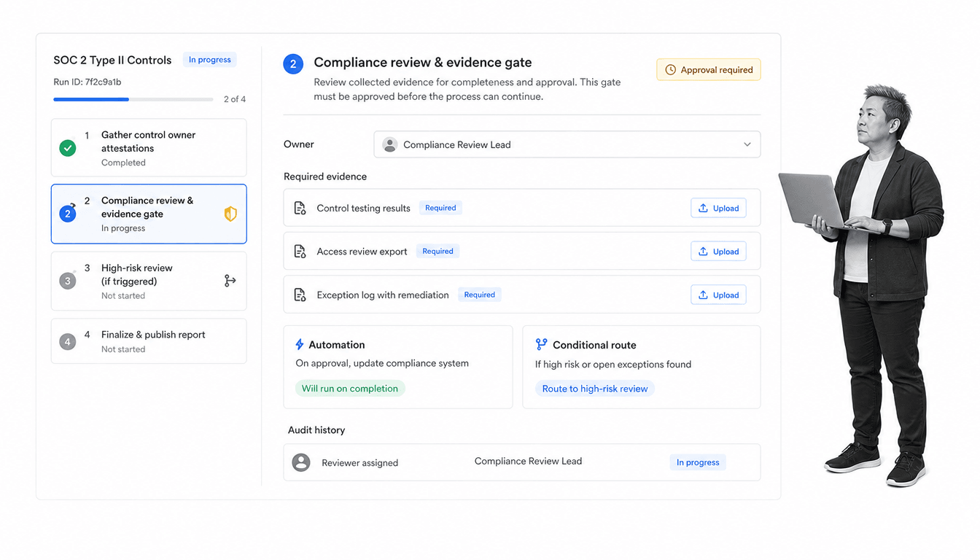The height and width of the screenshot is (560, 980).
Task: Click the clock icon in Approval required badge
Action: point(670,70)
